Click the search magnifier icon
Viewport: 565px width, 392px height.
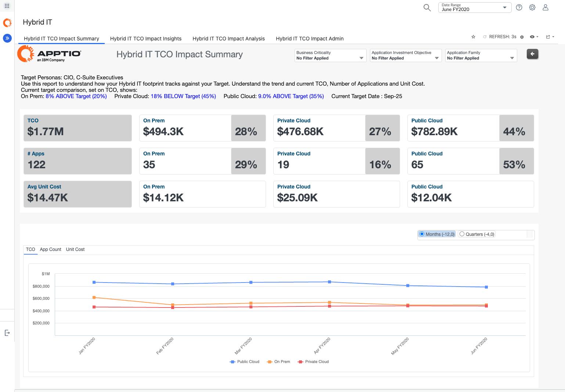point(427,8)
